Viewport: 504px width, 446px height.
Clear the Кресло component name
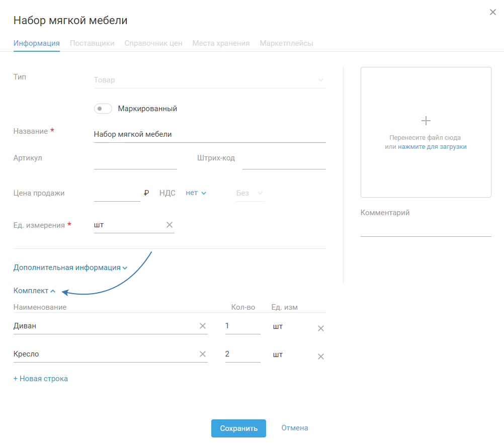point(203,354)
